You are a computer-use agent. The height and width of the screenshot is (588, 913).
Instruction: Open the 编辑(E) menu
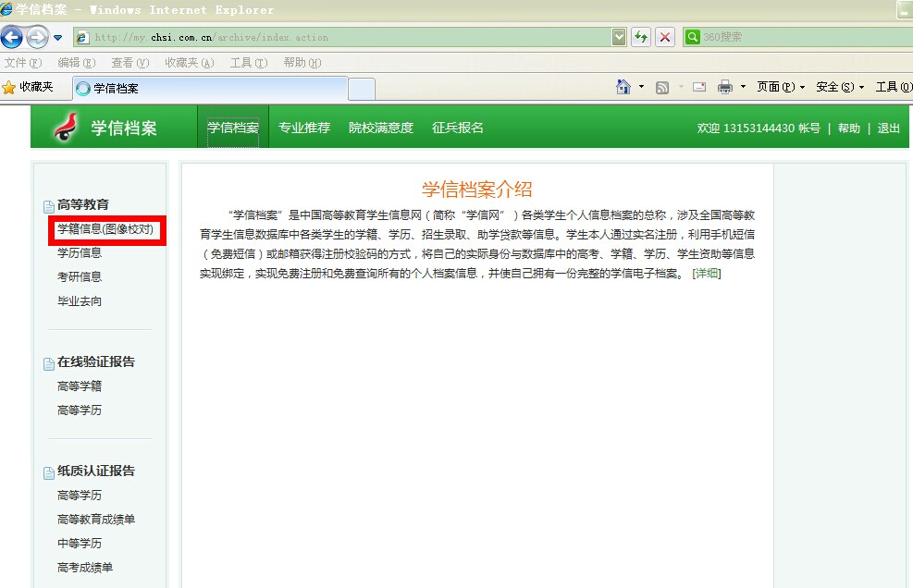tap(76, 62)
